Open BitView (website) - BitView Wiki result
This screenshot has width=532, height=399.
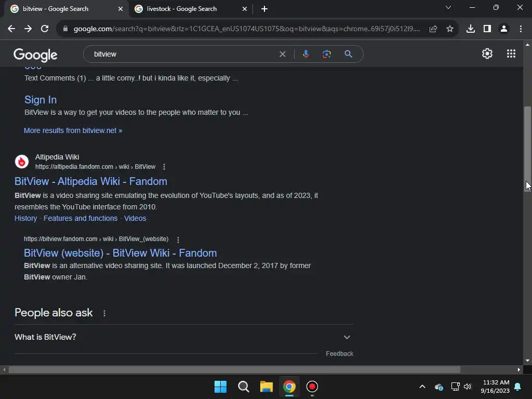(x=121, y=253)
